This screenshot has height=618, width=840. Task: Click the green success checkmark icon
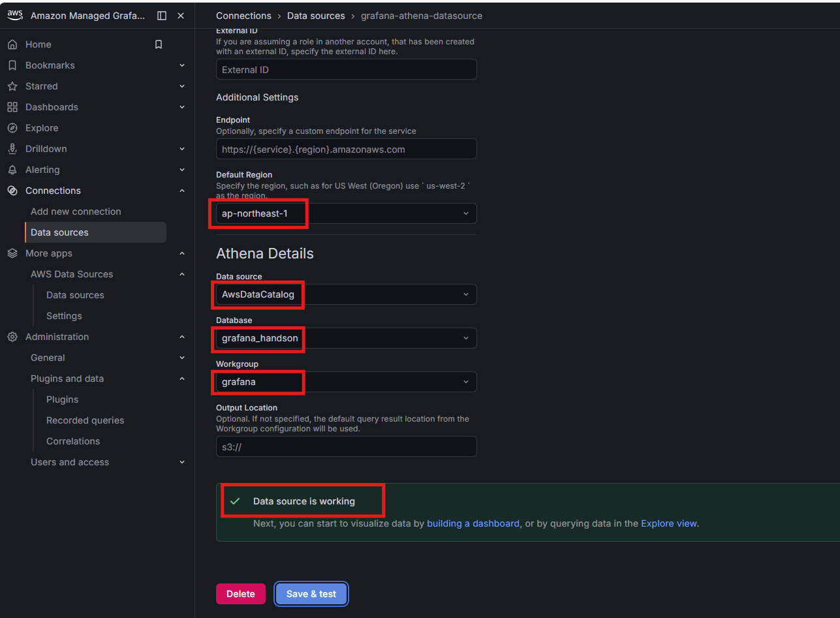coord(235,501)
